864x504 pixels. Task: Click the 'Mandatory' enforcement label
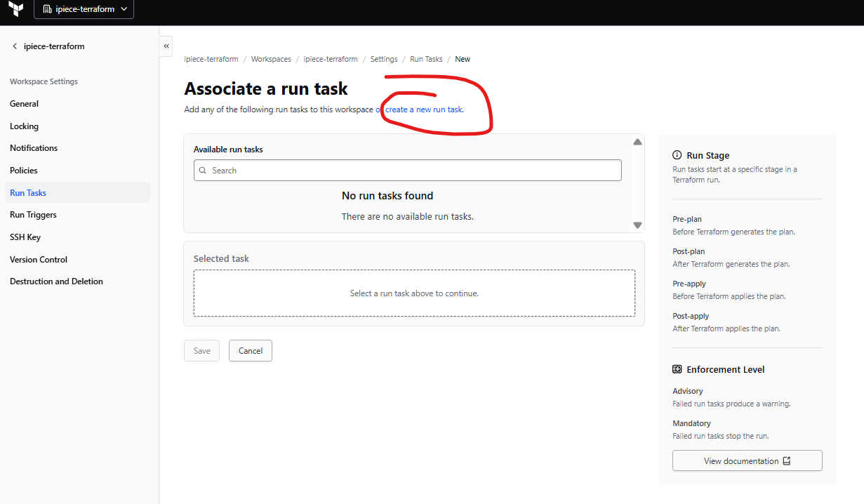pyautogui.click(x=691, y=423)
